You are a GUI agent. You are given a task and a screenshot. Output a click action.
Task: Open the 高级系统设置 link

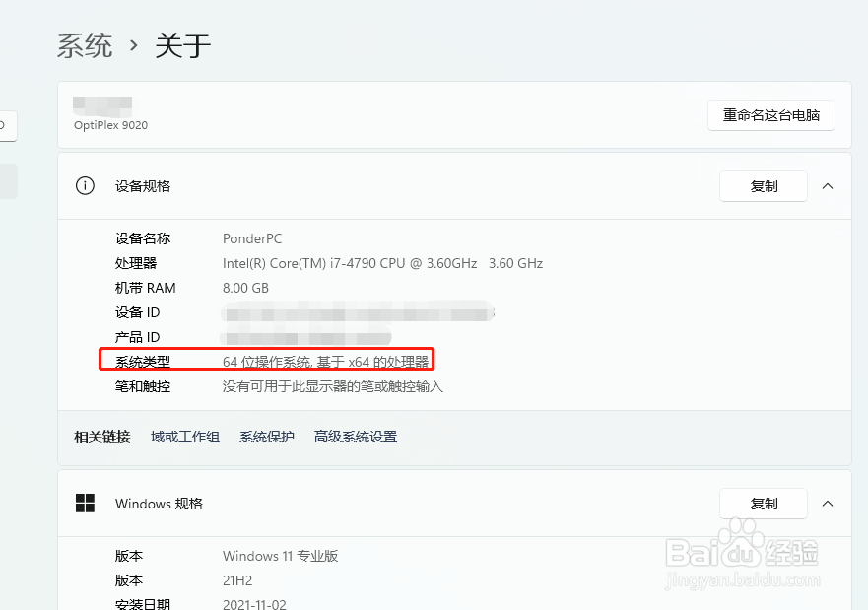(x=356, y=437)
